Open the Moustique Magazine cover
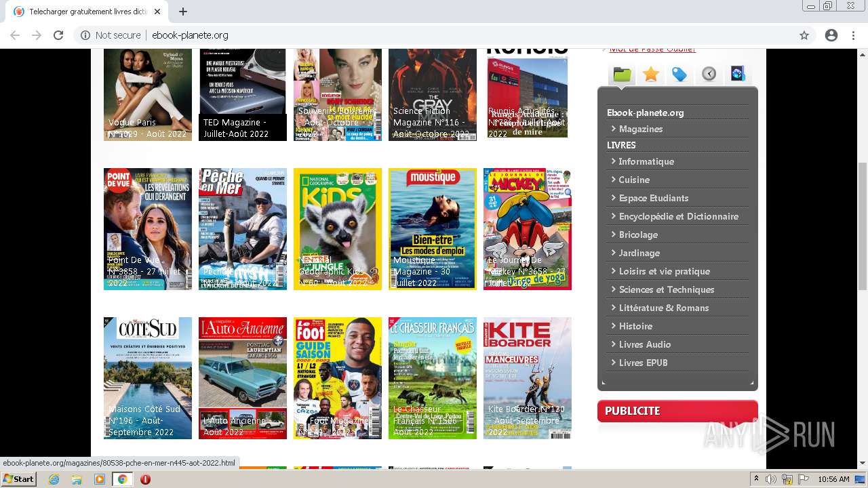 433,229
